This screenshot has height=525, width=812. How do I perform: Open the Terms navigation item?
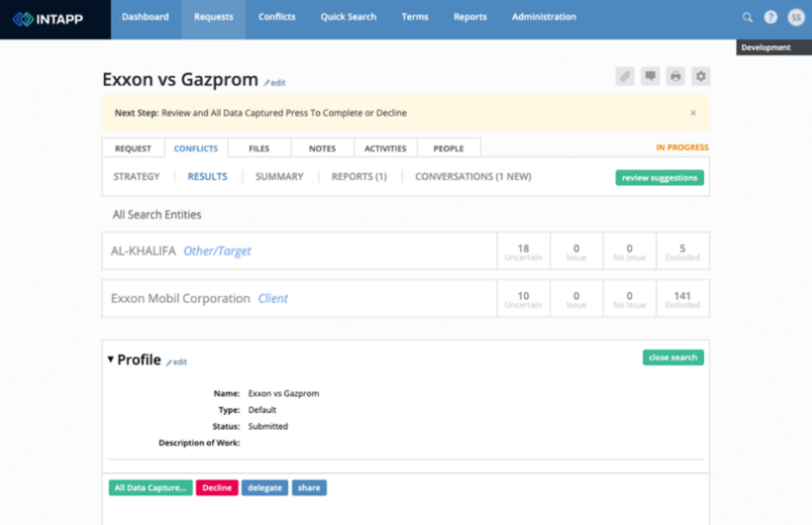tap(415, 16)
